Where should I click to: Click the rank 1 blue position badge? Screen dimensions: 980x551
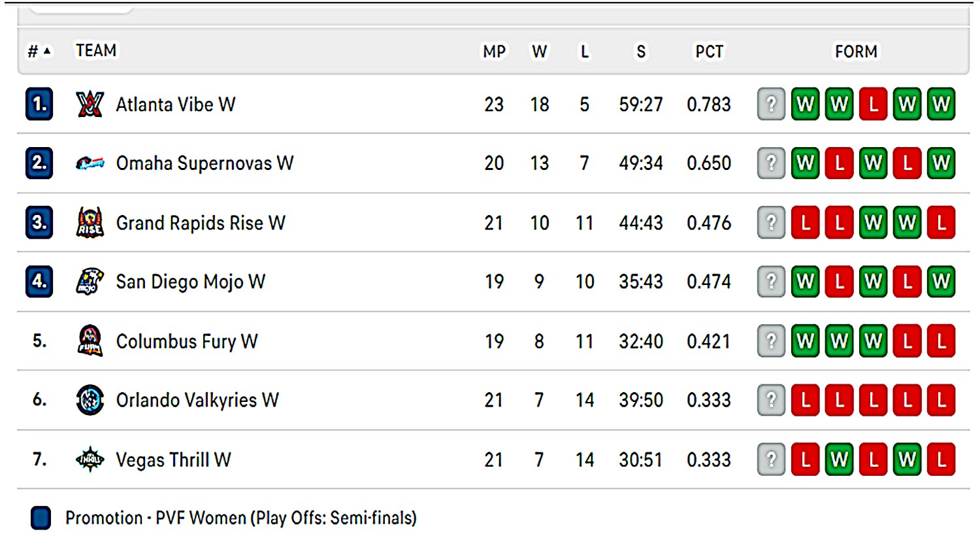[x=39, y=104]
